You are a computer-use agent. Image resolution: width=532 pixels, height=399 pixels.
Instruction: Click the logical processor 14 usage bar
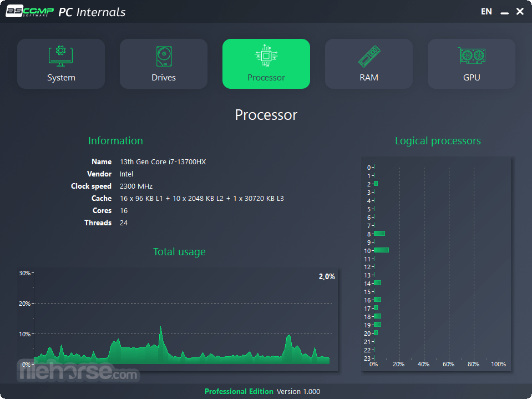pyautogui.click(x=377, y=283)
